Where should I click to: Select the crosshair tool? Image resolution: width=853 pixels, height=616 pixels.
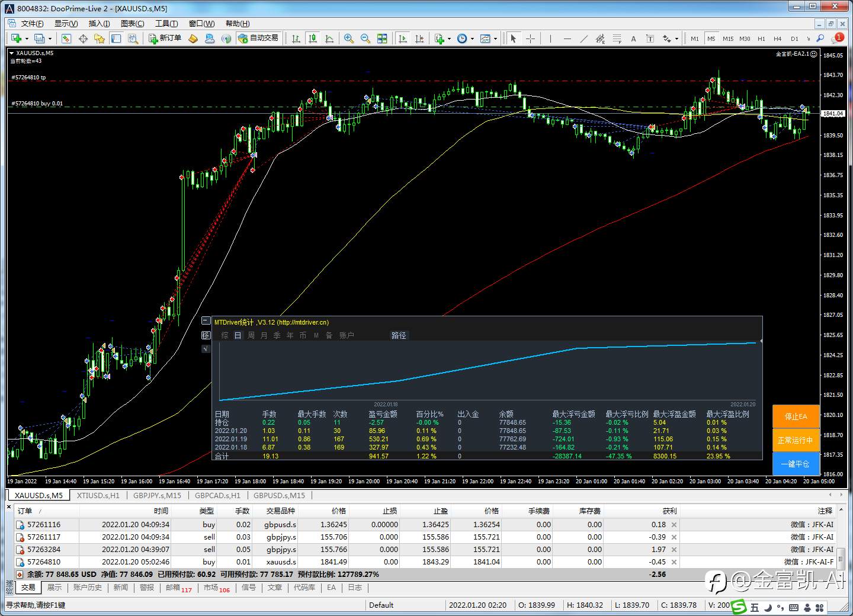pos(530,38)
